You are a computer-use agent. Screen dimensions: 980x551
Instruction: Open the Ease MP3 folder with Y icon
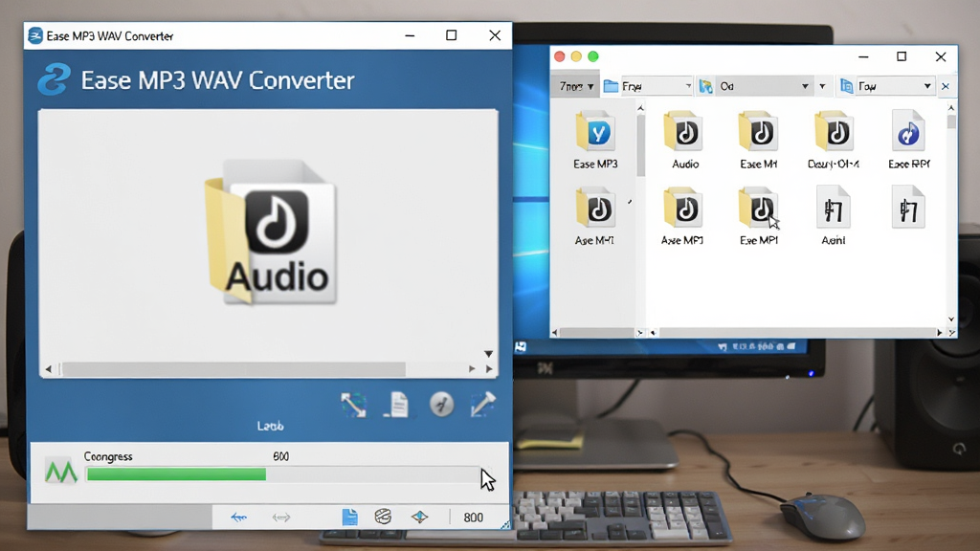click(595, 132)
